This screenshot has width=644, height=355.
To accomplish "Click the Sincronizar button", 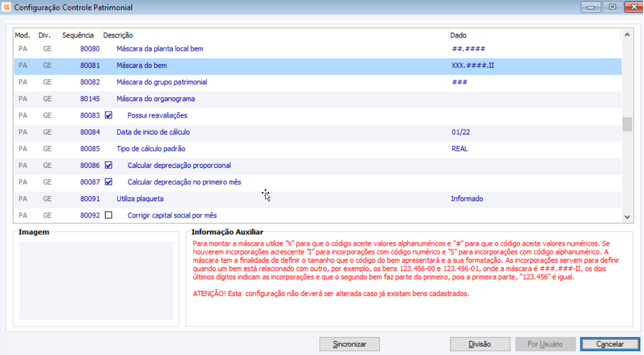I will tap(350, 344).
